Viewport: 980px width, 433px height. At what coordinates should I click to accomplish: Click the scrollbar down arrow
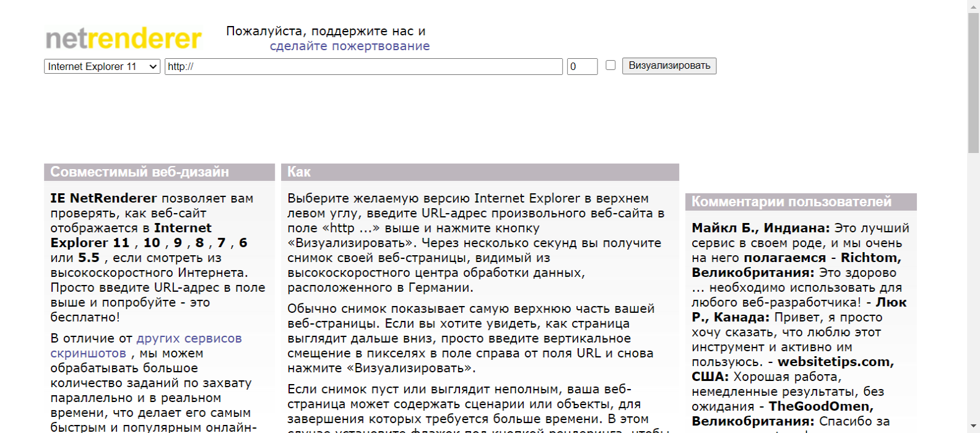(973, 427)
